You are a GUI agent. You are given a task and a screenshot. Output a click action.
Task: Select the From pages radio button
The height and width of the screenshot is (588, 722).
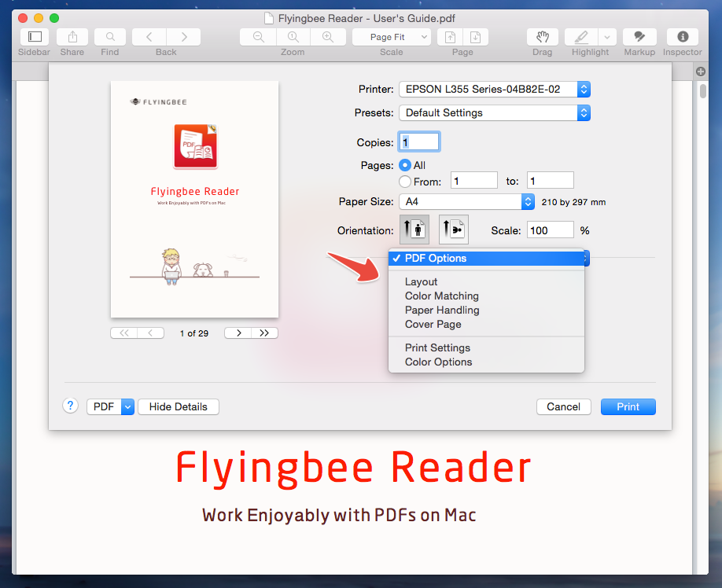pyautogui.click(x=405, y=182)
